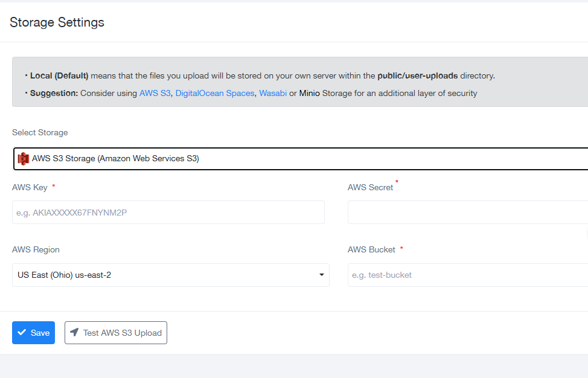Select the US East (Ohio) us-east-2 region field
The height and width of the screenshot is (378, 588).
pos(163,275)
